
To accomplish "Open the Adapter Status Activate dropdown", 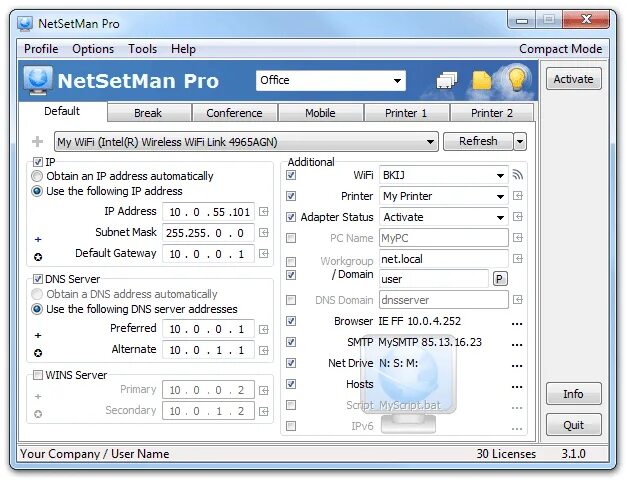I will click(x=443, y=217).
